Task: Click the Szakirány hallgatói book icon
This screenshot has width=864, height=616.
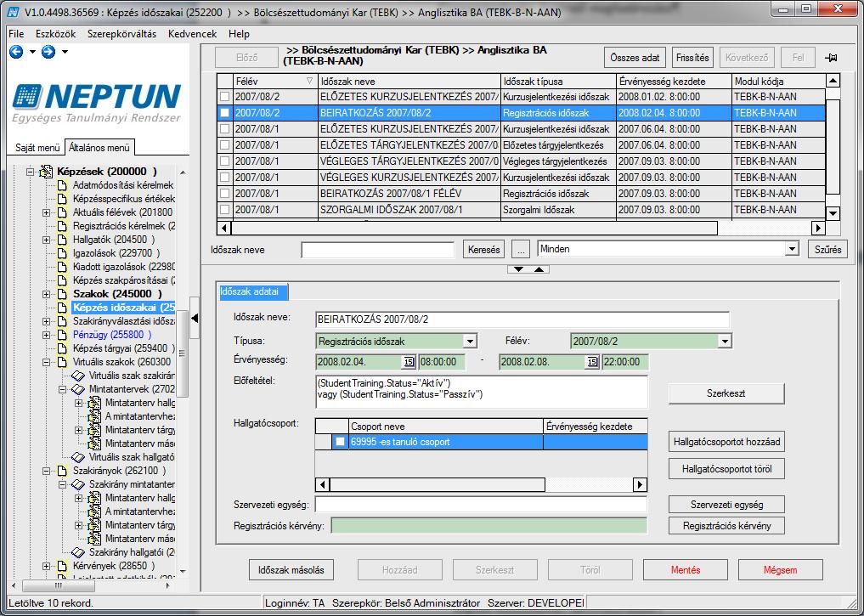Action: (x=78, y=552)
